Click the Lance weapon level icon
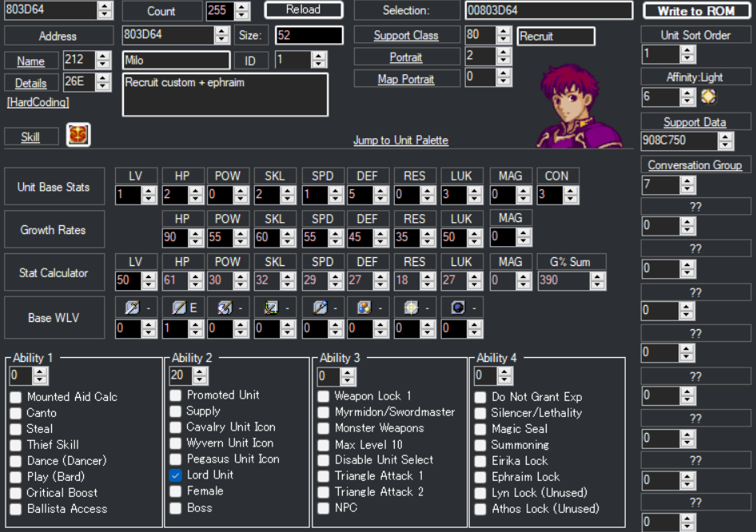The height and width of the screenshot is (532, 756). click(177, 307)
